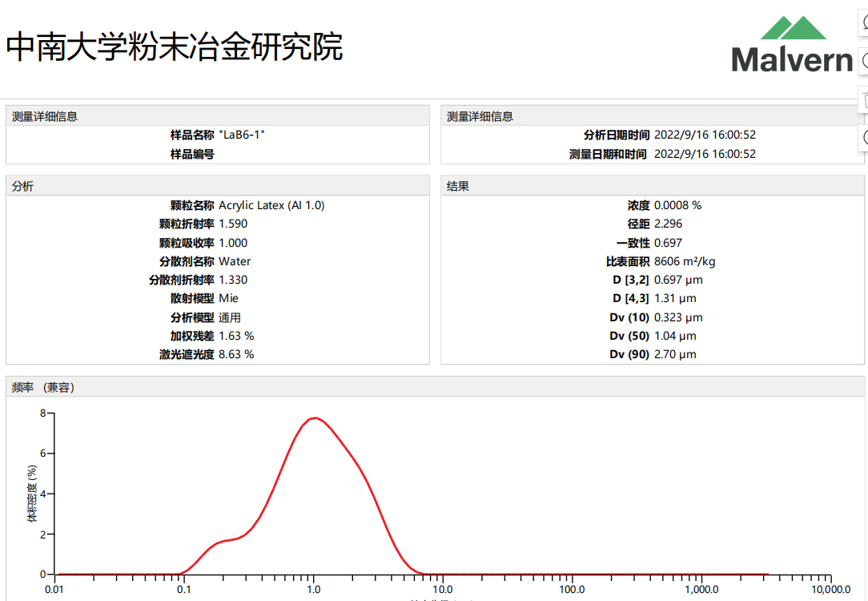Click the 分散剂折射率 label
This screenshot has height=601, width=868.
[x=181, y=280]
